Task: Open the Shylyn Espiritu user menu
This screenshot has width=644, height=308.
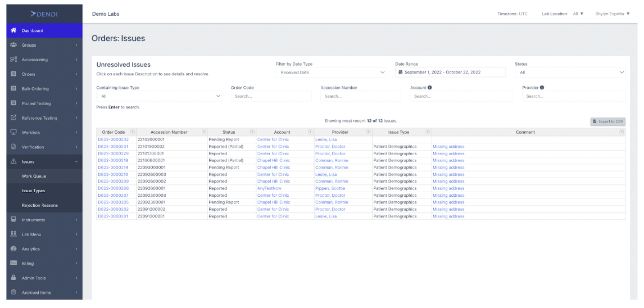Action: pyautogui.click(x=613, y=14)
